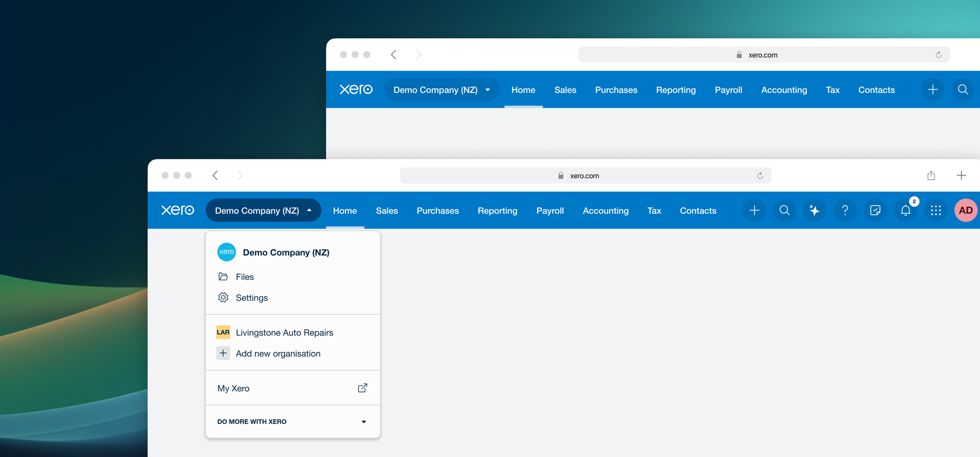Click the Xero logo in front window

178,210
